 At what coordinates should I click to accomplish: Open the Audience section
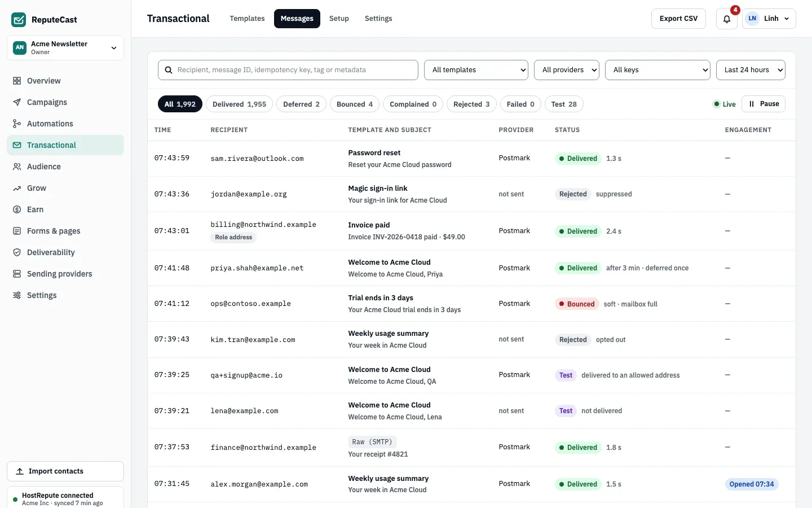[x=65, y=167]
